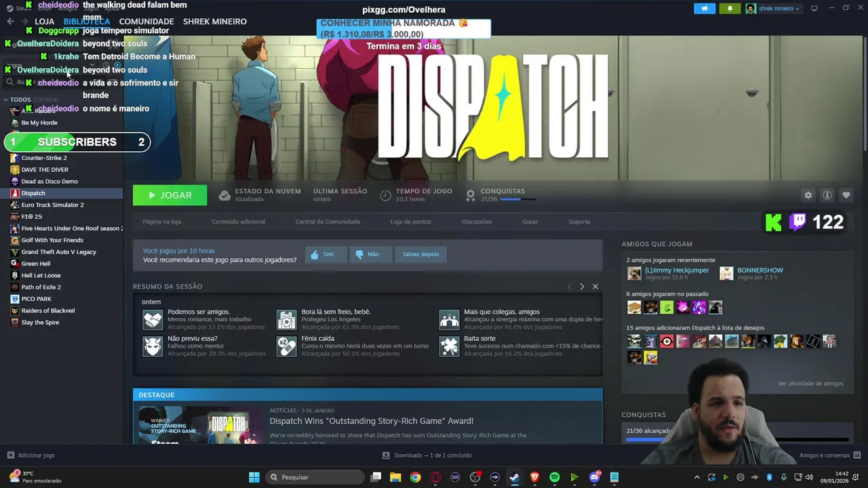The image size is (868, 488).
Task: Click Baita sorte achievement icon
Action: click(x=449, y=346)
